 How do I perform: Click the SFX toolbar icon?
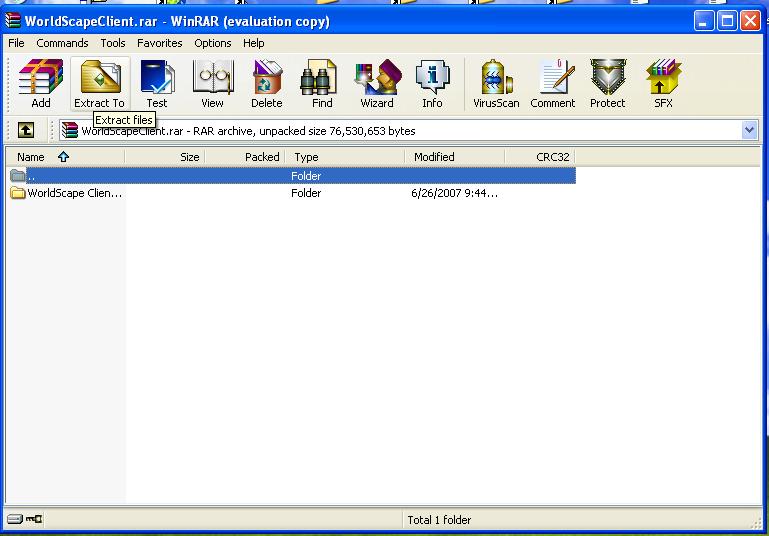(x=663, y=83)
